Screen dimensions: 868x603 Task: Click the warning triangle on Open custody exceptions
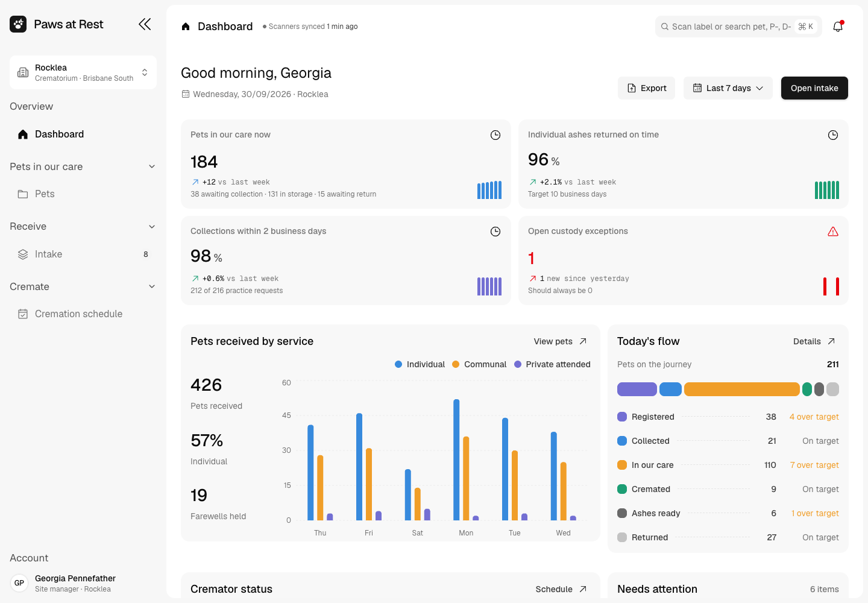coord(833,232)
